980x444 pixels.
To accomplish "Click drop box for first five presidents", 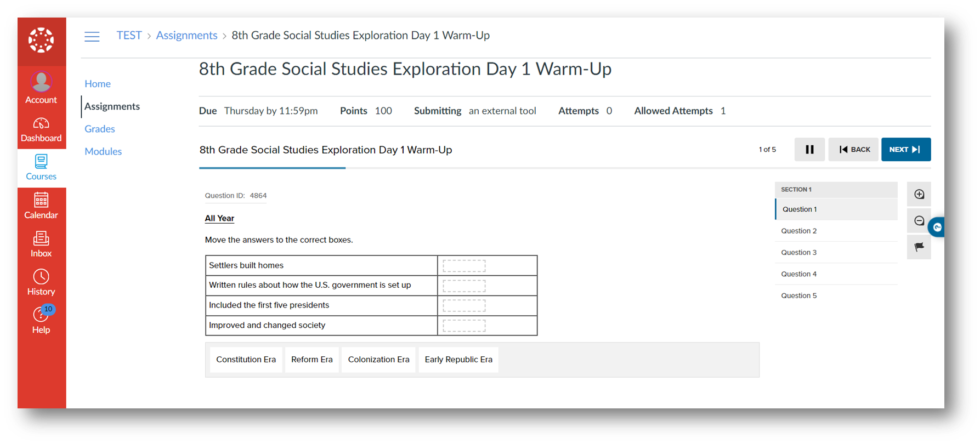I will pos(464,306).
